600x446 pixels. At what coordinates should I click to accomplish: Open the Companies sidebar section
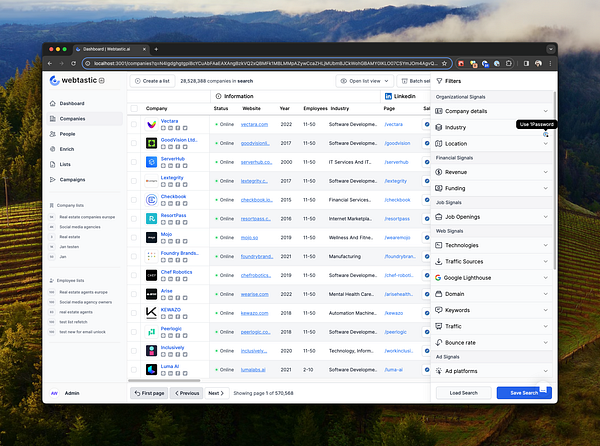point(85,119)
